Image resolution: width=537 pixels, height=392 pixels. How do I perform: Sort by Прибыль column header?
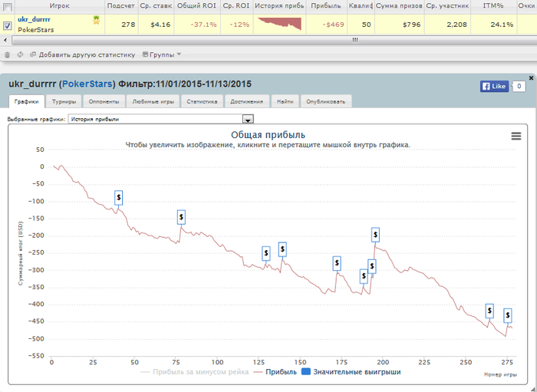pos(326,6)
